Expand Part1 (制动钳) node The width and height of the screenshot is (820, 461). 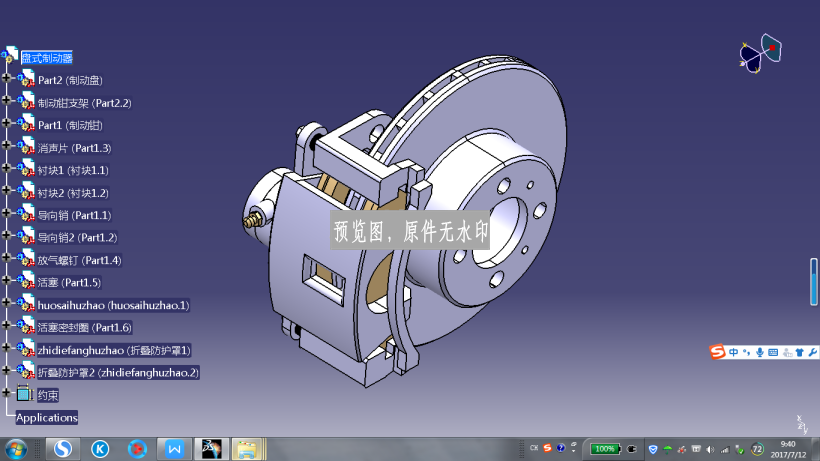coord(6,123)
